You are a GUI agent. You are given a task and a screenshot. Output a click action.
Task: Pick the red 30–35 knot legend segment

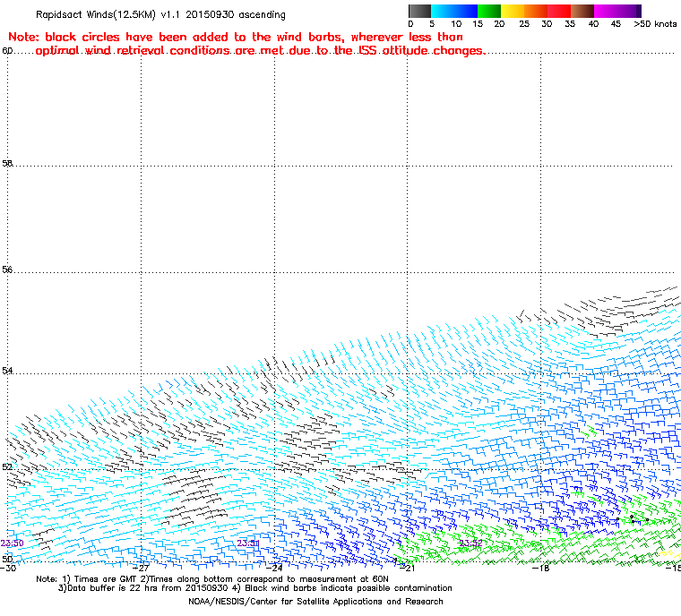click(x=559, y=11)
